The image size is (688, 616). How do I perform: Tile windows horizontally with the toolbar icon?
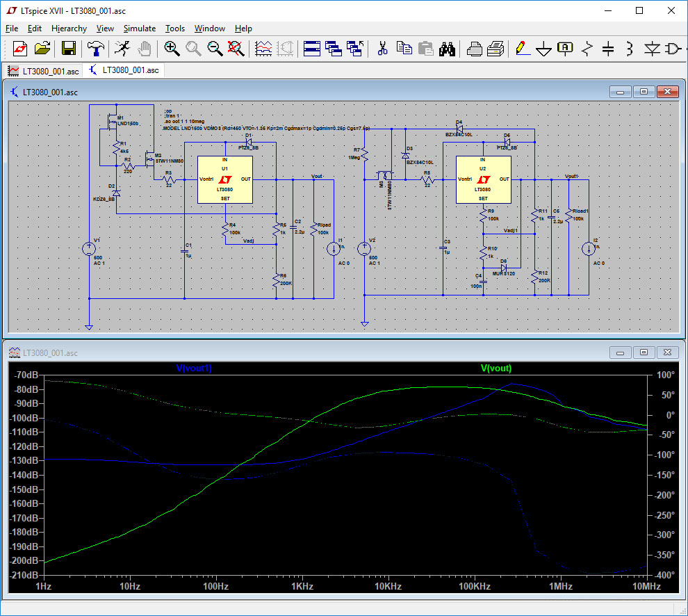[312, 48]
